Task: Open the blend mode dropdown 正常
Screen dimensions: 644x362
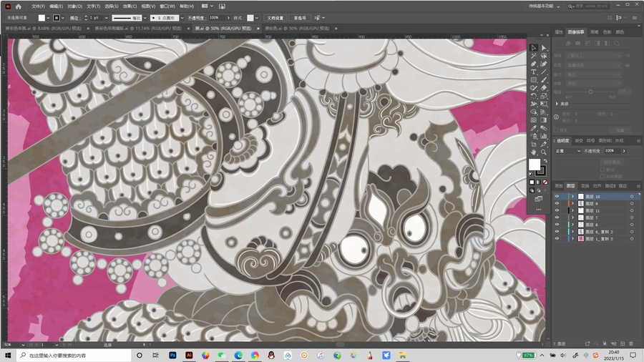Action: [x=568, y=151]
